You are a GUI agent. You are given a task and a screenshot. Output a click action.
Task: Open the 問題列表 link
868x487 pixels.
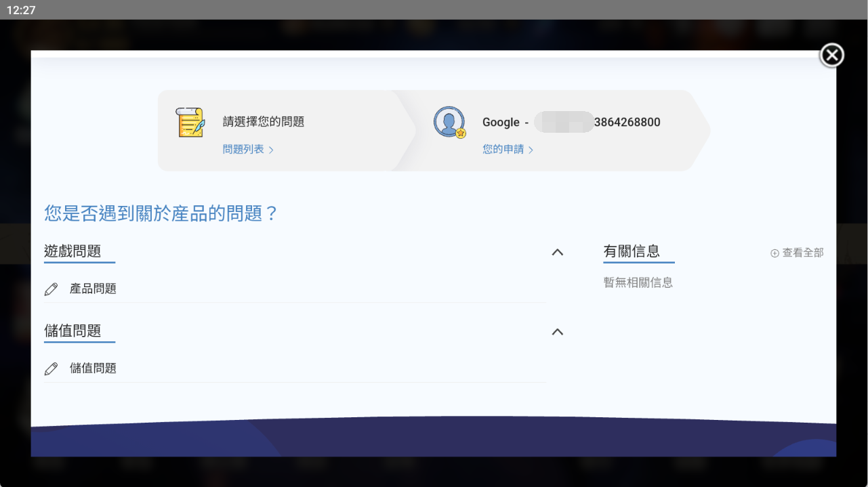(x=243, y=150)
